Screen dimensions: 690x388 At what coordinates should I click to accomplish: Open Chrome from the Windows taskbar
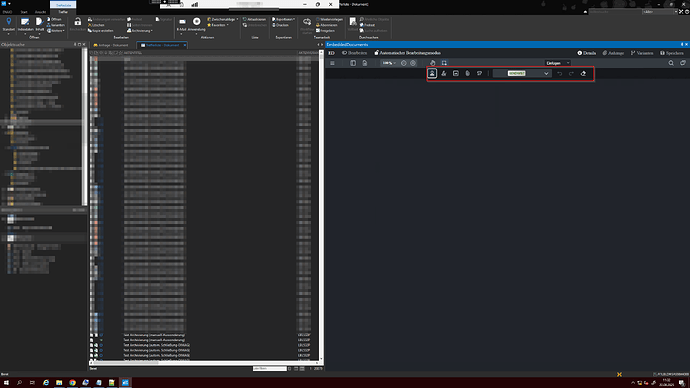[72, 383]
